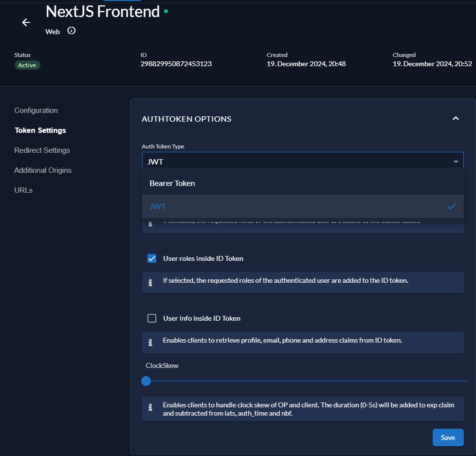Screen dimensions: 476x456
Task: Go to Redirect Settings
Action: 42,150
